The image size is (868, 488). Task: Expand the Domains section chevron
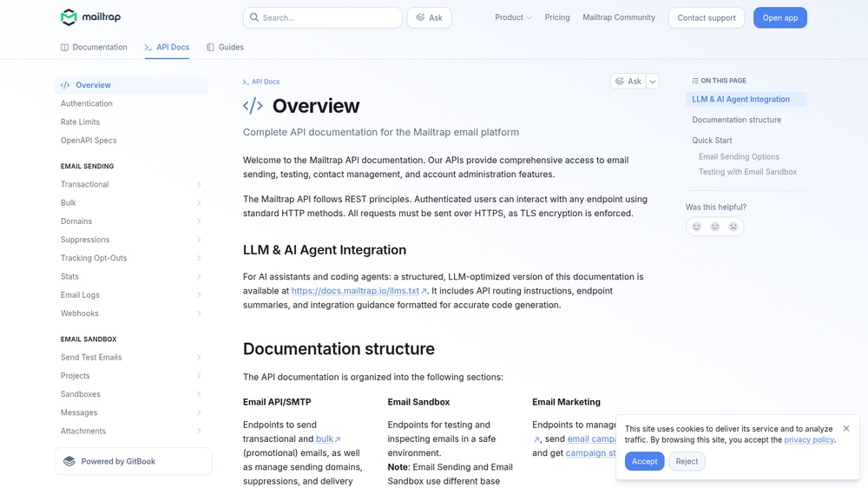(x=198, y=221)
